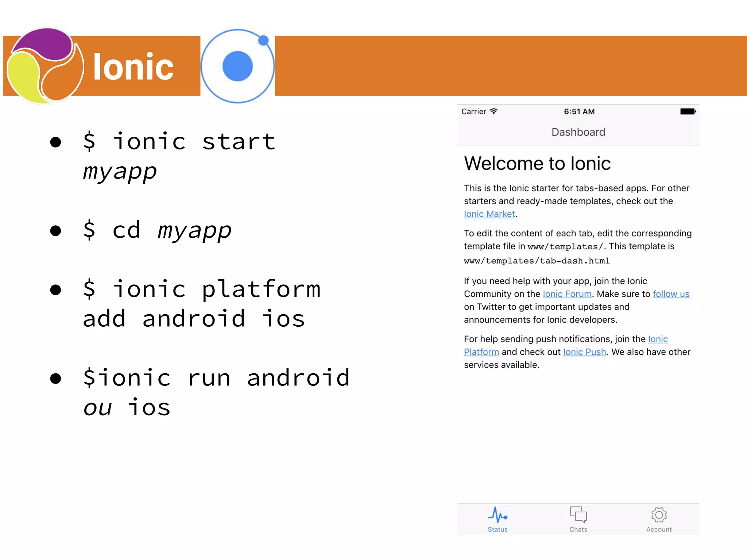Click the white Ionic title in banner
747x560 pixels.
133,67
